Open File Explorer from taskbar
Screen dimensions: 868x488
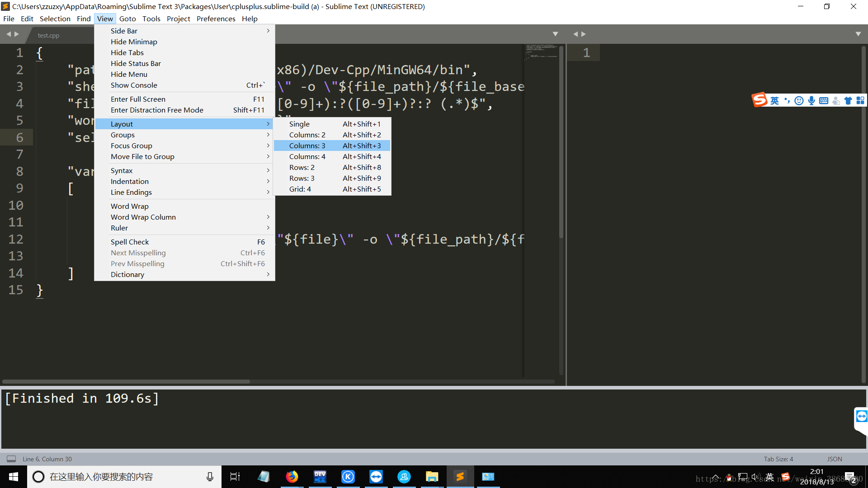(x=432, y=477)
